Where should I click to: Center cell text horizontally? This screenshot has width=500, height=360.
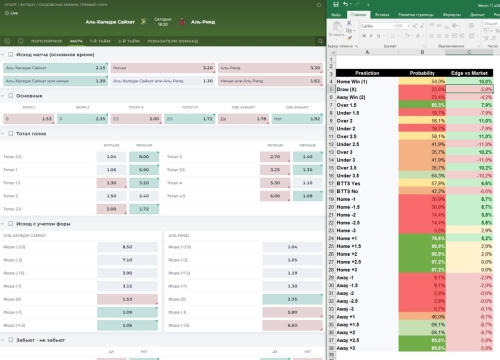coord(439,36)
